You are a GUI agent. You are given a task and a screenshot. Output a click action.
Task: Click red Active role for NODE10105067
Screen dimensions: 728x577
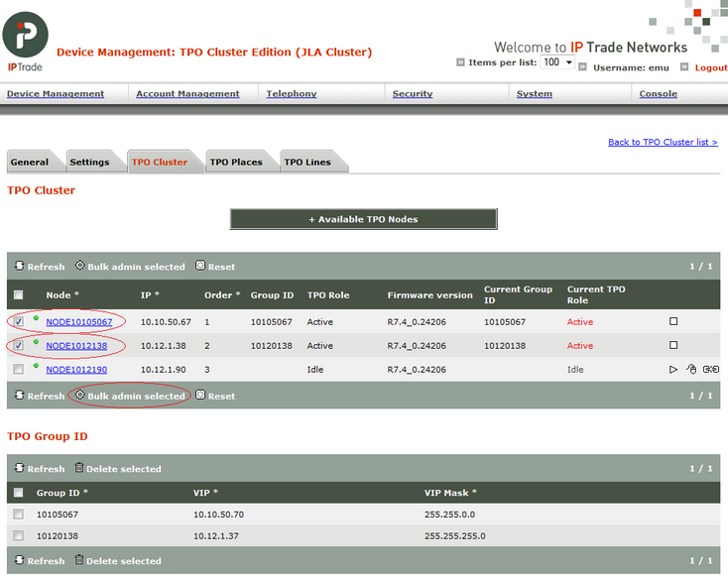(x=580, y=321)
